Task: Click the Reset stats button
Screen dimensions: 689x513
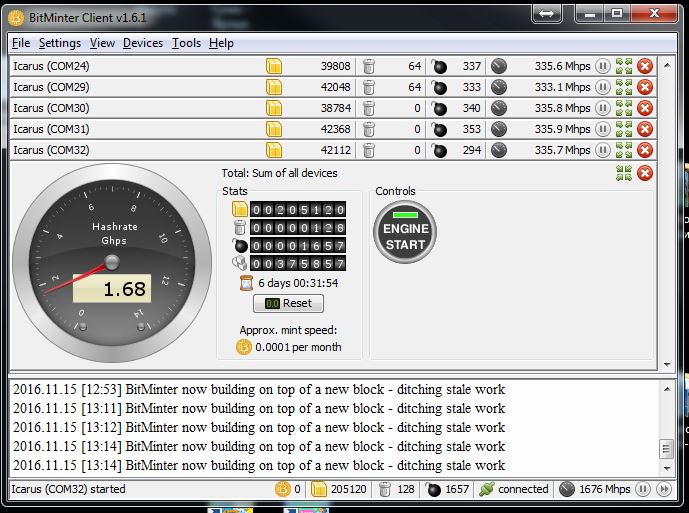Action: [x=288, y=303]
